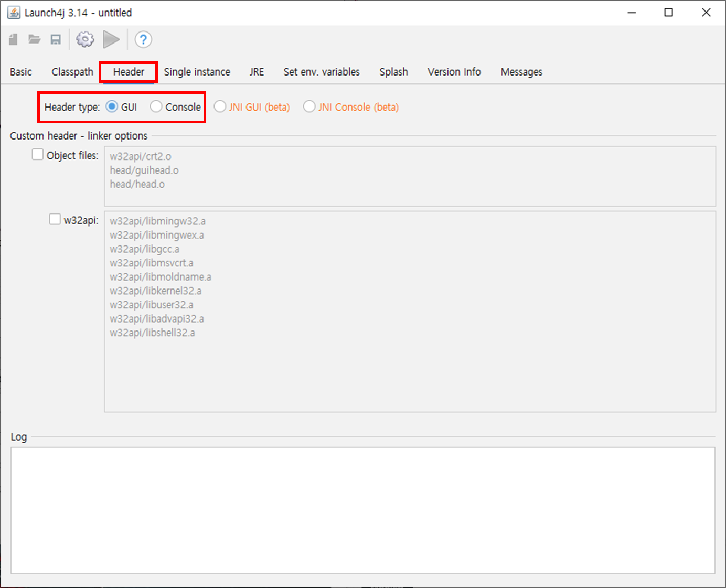Click inside the w32api libraries text area
The width and height of the screenshot is (726, 588).
pyautogui.click(x=410, y=312)
